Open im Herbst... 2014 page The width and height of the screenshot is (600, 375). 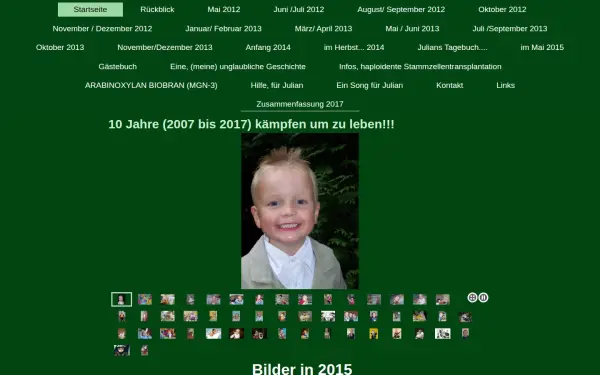click(354, 47)
